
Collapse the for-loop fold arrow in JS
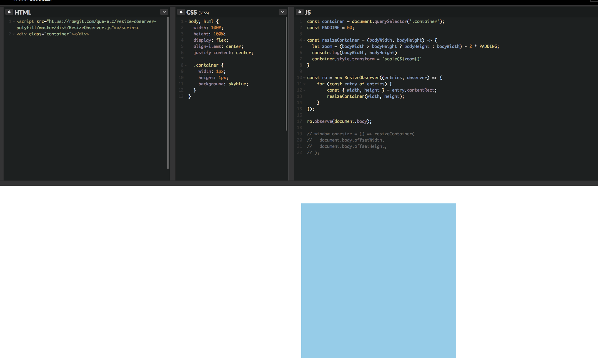coord(304,84)
